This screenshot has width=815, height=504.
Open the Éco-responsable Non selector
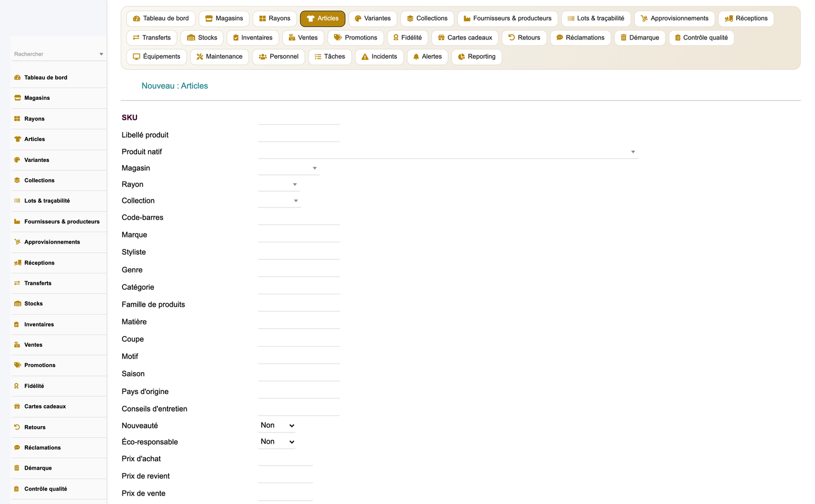click(x=277, y=442)
